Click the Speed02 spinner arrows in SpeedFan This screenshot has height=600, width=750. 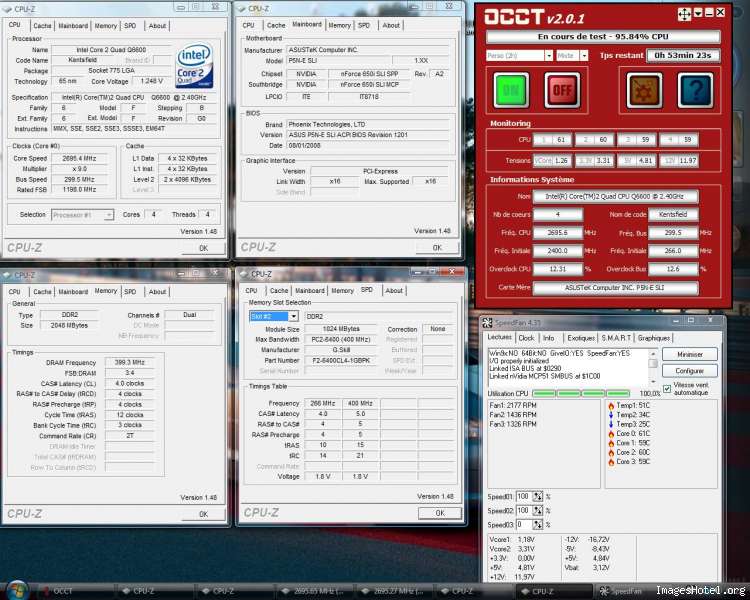pyautogui.click(x=538, y=511)
